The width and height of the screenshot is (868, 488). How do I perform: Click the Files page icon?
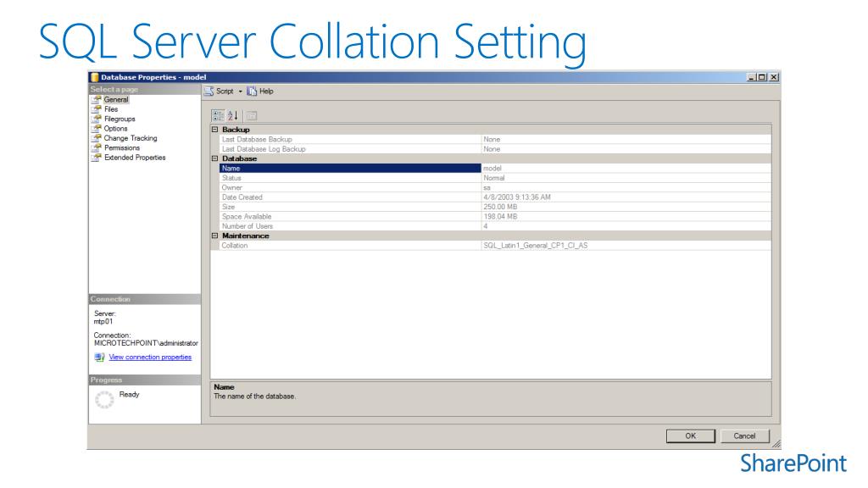click(97, 109)
